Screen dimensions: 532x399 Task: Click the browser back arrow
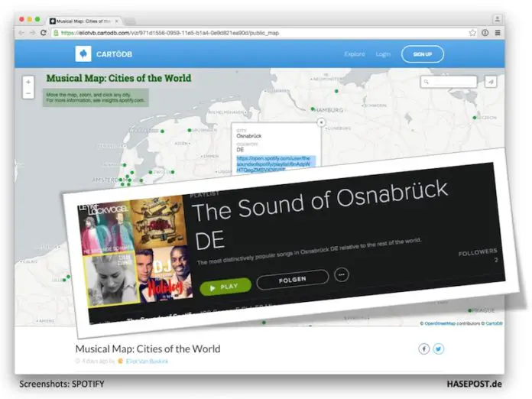point(21,33)
